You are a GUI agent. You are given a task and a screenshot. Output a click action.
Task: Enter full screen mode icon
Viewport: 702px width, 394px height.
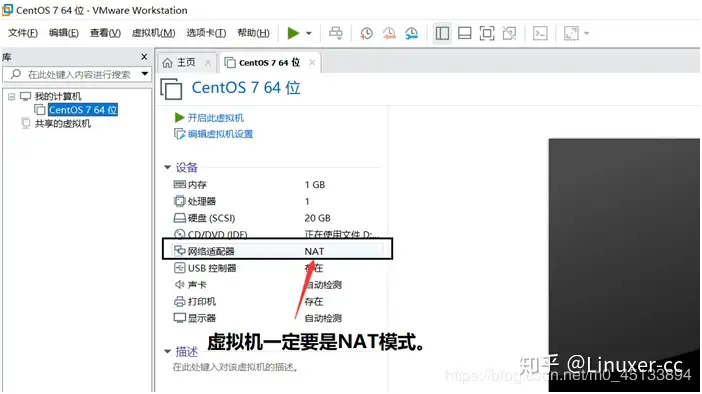[487, 33]
